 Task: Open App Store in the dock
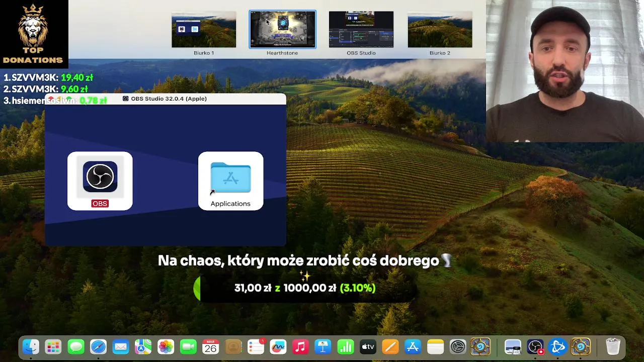point(413,347)
